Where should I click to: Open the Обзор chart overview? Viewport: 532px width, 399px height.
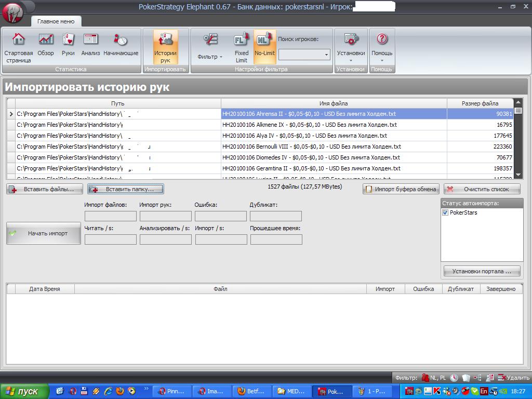[x=46, y=39]
